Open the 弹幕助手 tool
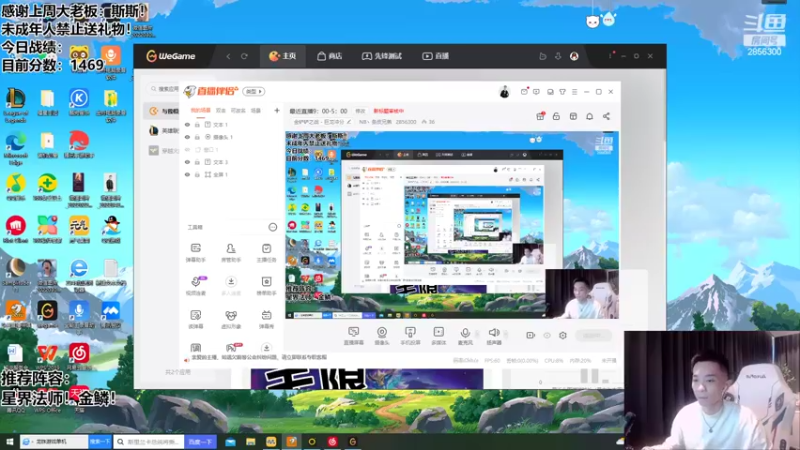This screenshot has width=800, height=450. [x=196, y=253]
